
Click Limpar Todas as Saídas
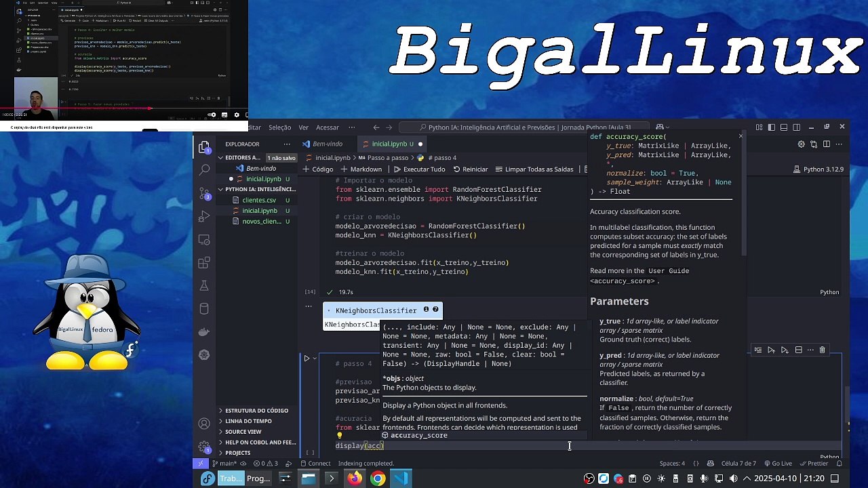(534, 169)
